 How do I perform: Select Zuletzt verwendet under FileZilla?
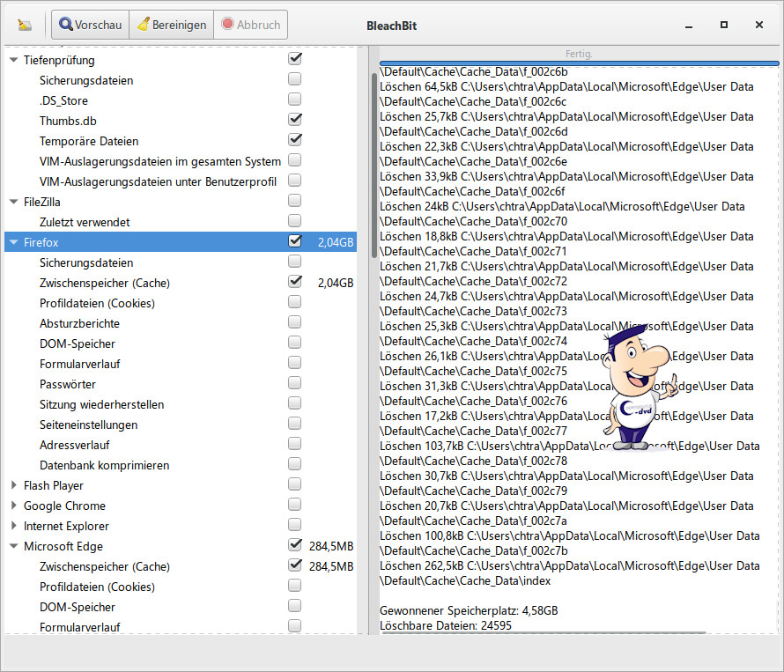pos(85,221)
